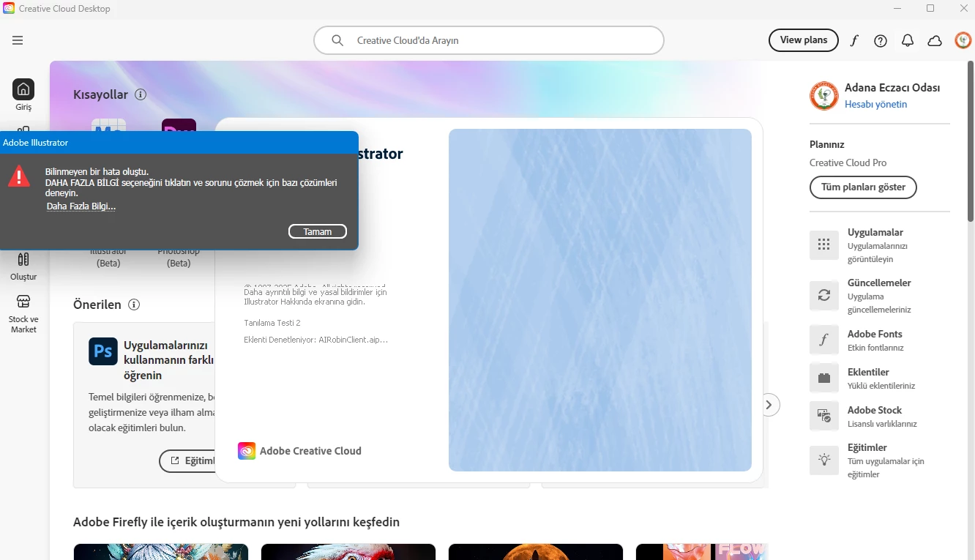
Task: Click the Adobe Stock label in right panel
Action: coord(875,410)
